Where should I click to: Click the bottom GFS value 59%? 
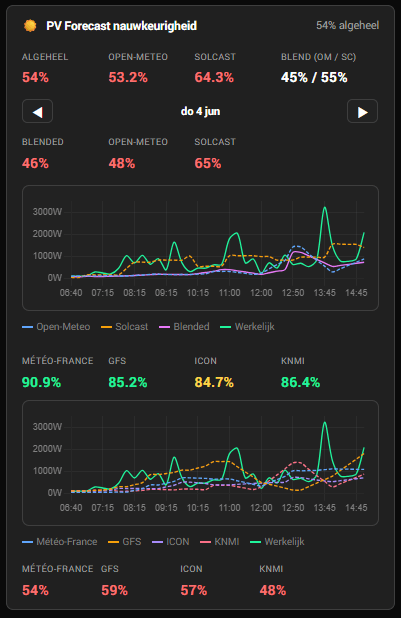[115, 590]
